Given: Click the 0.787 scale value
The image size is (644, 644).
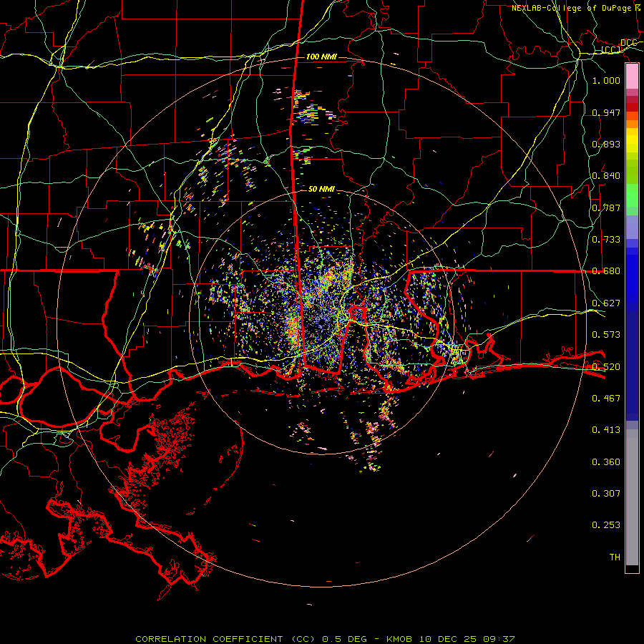Looking at the screenshot, I should [x=606, y=208].
